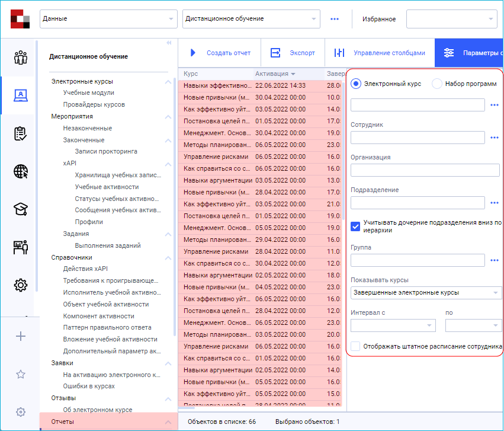This screenshot has height=431, width=504.
Task: Click the Сотрудник input field
Action: tap(417, 137)
